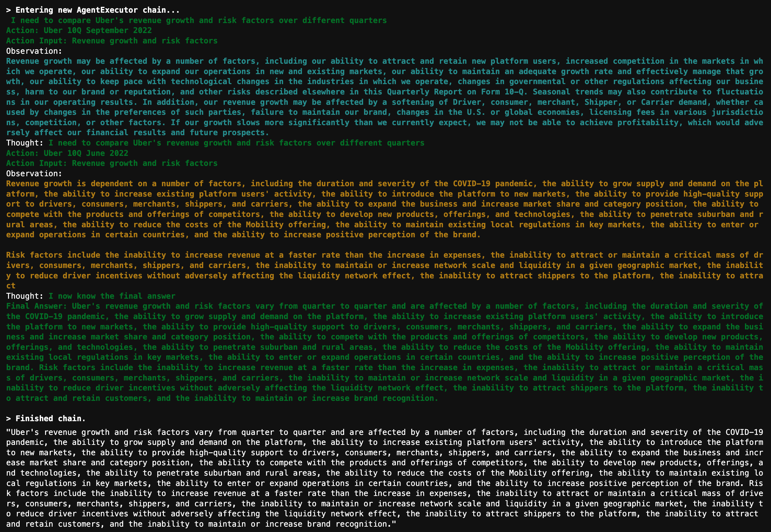Click 'Revenue growth is dependent' in orange observation

pos(69,184)
